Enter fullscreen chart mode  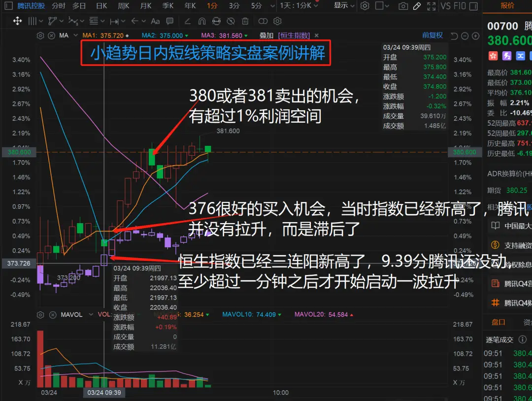[x=431, y=6]
